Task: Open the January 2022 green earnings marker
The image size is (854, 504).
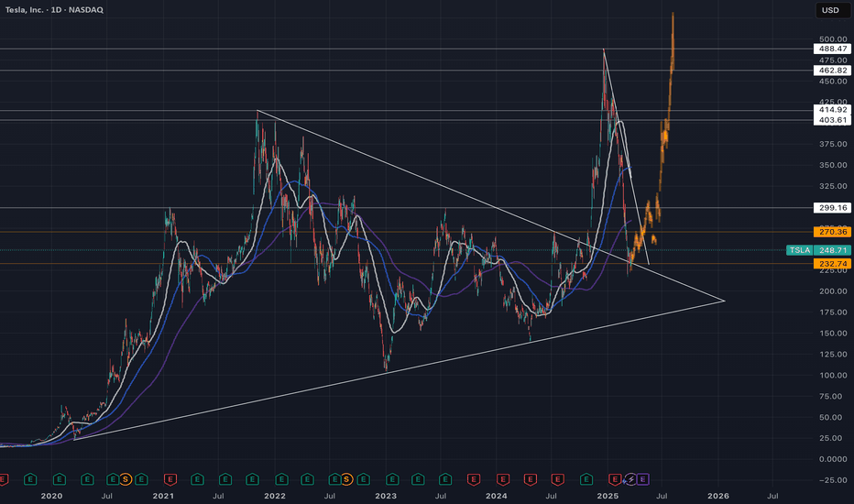Action: coord(281,479)
